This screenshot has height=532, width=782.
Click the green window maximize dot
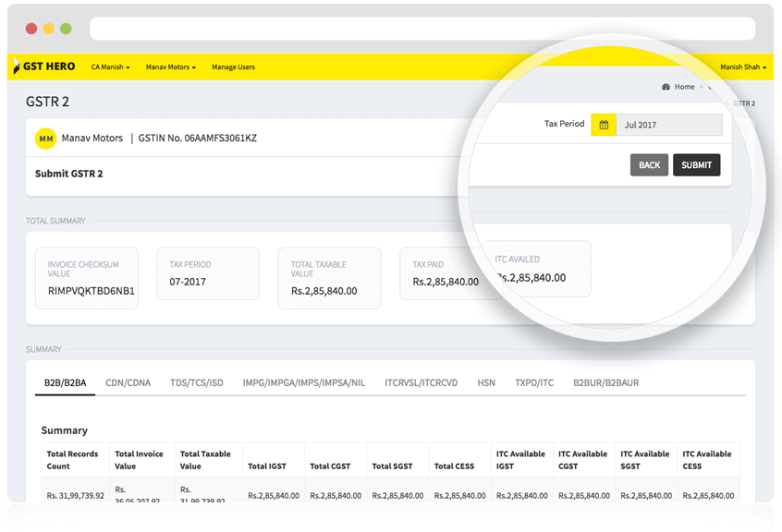pos(66,29)
